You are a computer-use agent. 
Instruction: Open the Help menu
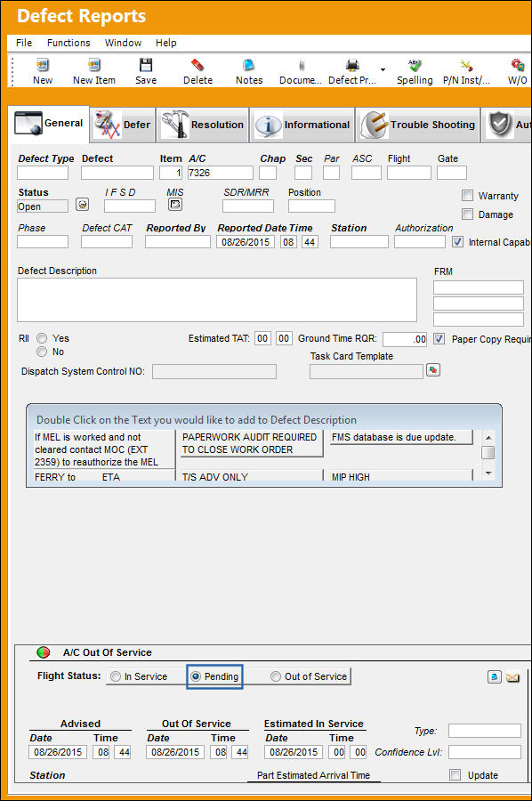pos(166,43)
